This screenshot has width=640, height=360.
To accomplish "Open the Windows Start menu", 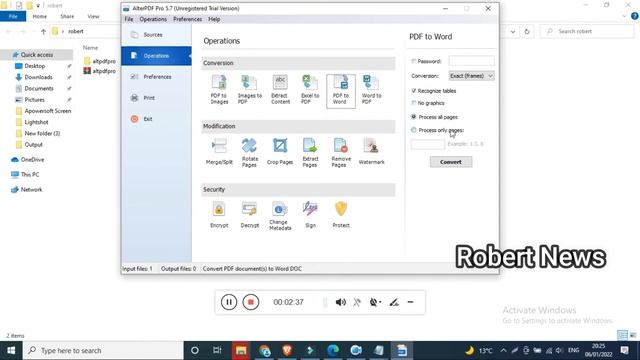I will point(11,350).
